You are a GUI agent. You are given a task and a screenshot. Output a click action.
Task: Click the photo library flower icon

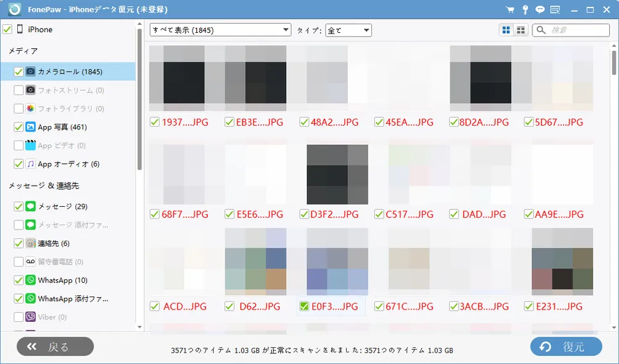point(30,108)
